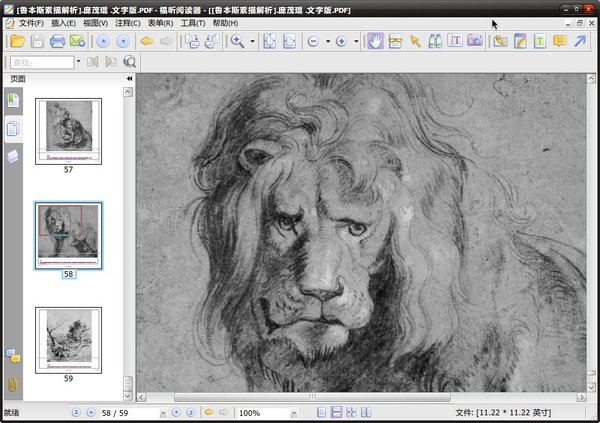The image size is (600, 423).
Task: Open the zoom tool dropdown arrow
Action: pyautogui.click(x=253, y=42)
